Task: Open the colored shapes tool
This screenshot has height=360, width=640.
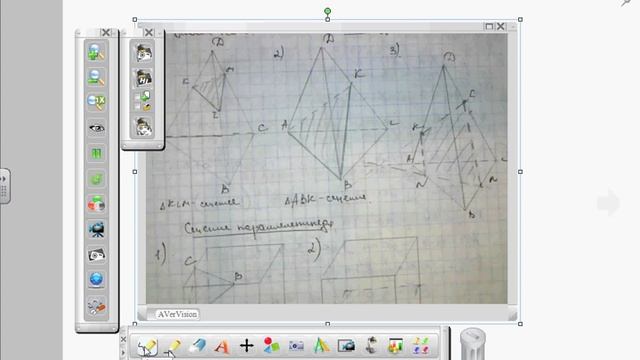Action: [x=271, y=346]
